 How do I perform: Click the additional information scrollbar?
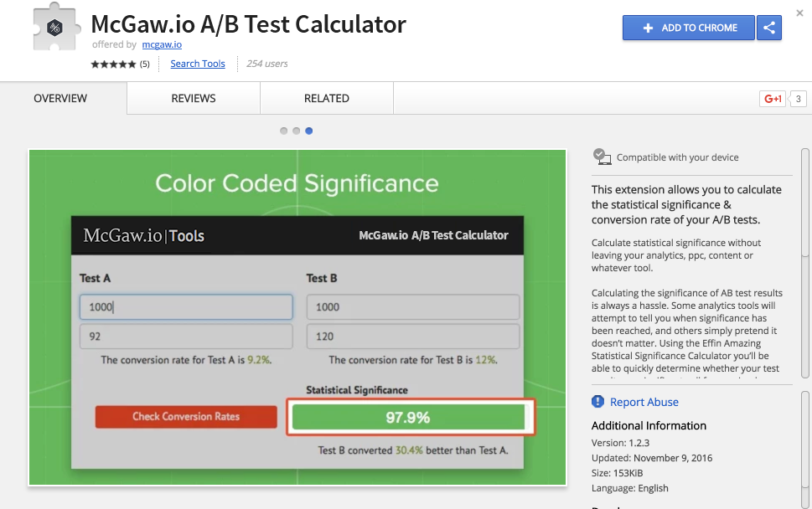[804, 449]
